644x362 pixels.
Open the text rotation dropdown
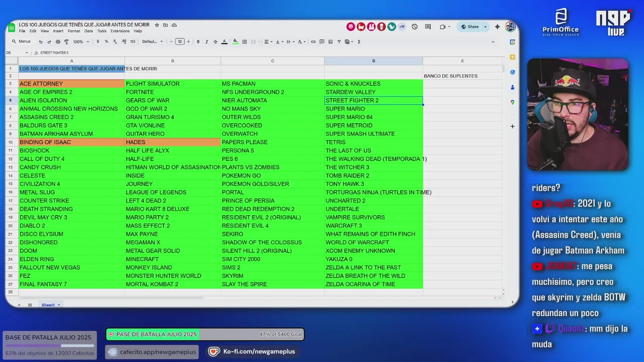302,42
